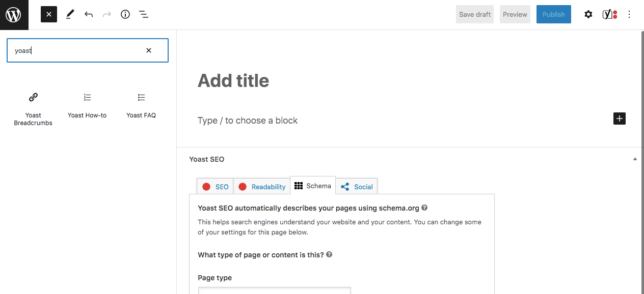Open the document details info icon
Viewport: 644px width, 294px height.
tap(125, 15)
